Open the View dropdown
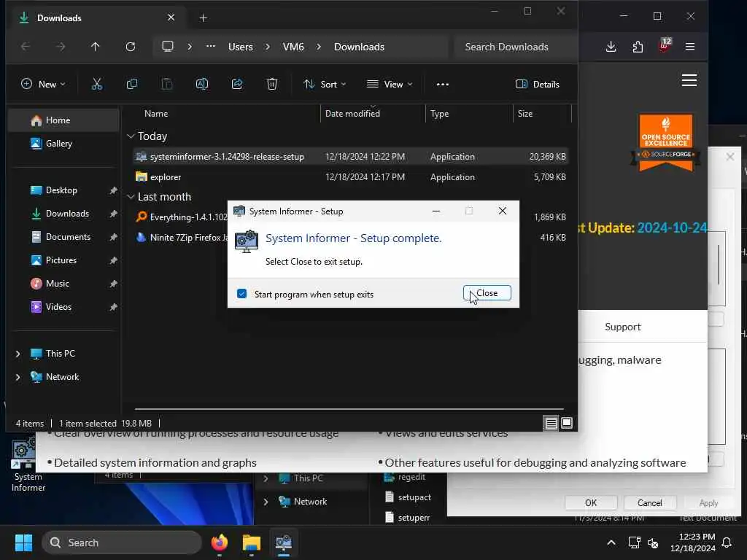This screenshot has height=560, width=747. (390, 85)
